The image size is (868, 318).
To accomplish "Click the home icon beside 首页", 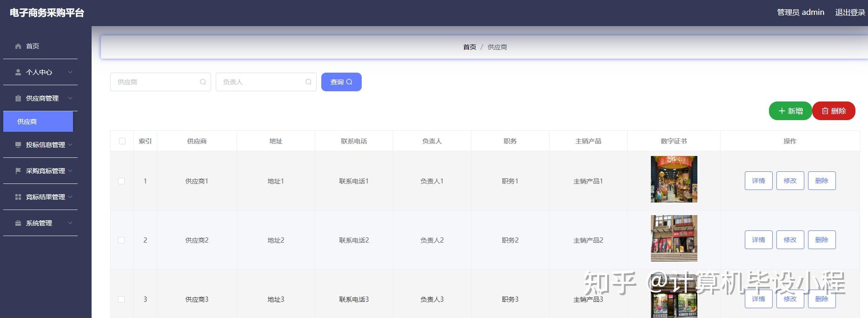I will coord(18,46).
